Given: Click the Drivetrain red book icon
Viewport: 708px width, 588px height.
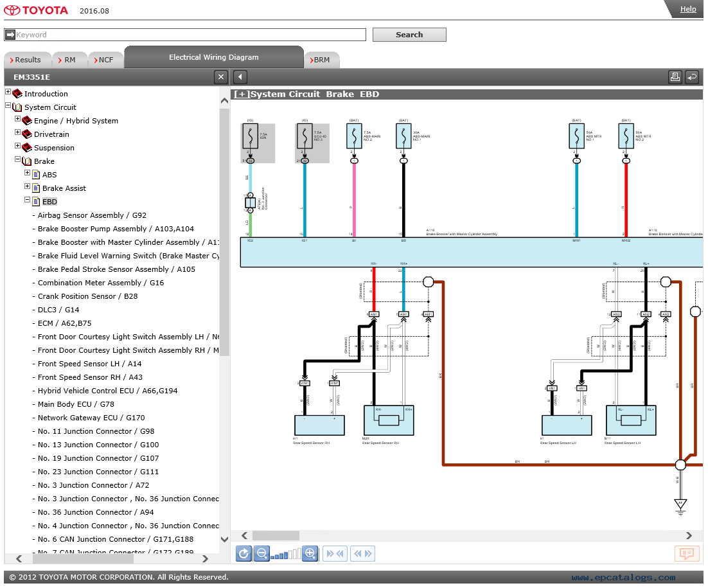Looking at the screenshot, I should click(27, 134).
